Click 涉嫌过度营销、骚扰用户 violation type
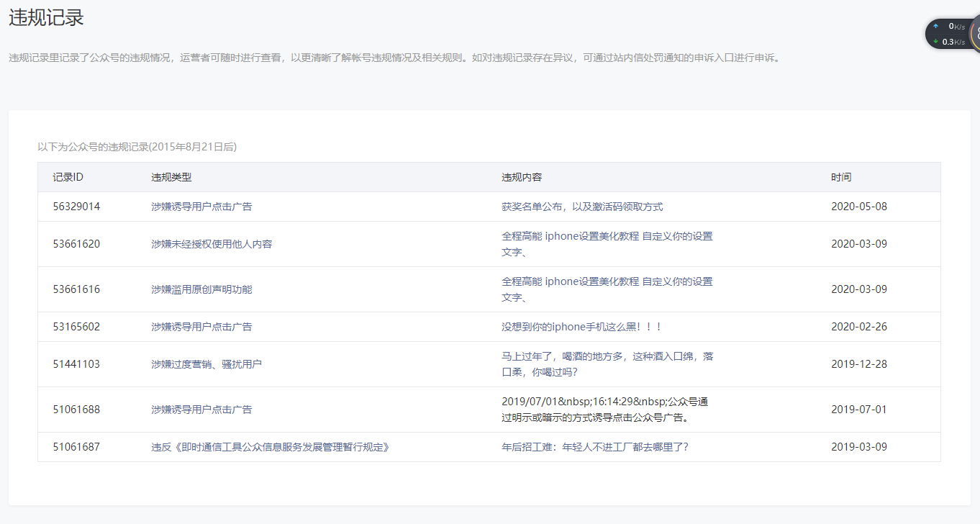The image size is (980, 524). (x=207, y=364)
